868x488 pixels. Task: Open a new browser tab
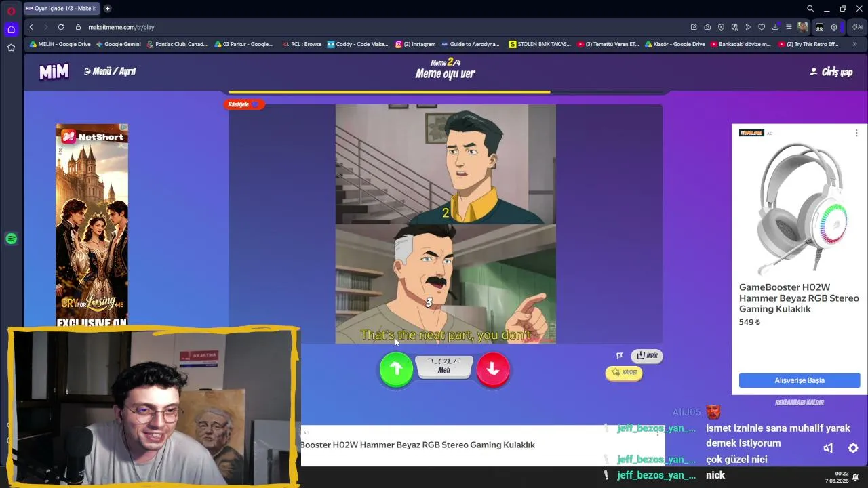pos(107,9)
